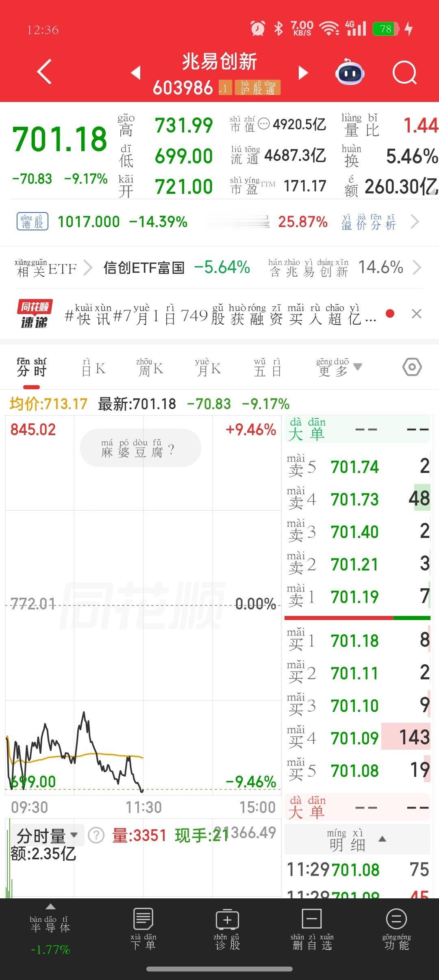Select the 分时 chart tab

coord(32,367)
